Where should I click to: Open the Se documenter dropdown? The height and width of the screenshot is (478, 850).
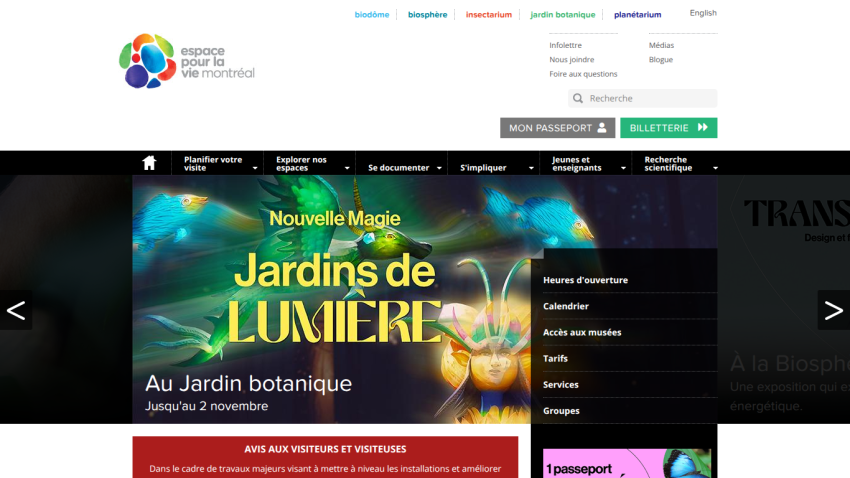[402, 163]
